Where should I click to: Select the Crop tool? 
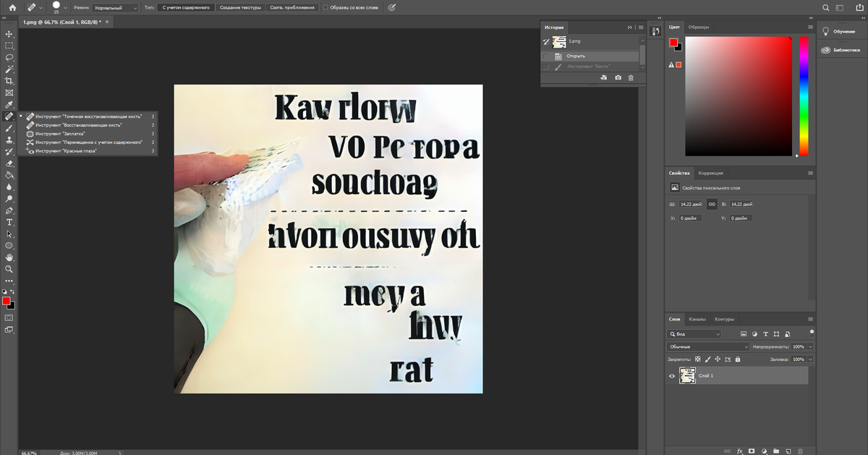[9, 81]
